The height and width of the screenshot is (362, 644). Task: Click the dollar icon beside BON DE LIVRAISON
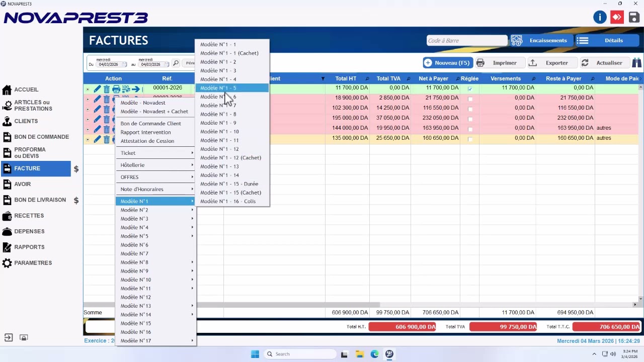click(x=76, y=200)
